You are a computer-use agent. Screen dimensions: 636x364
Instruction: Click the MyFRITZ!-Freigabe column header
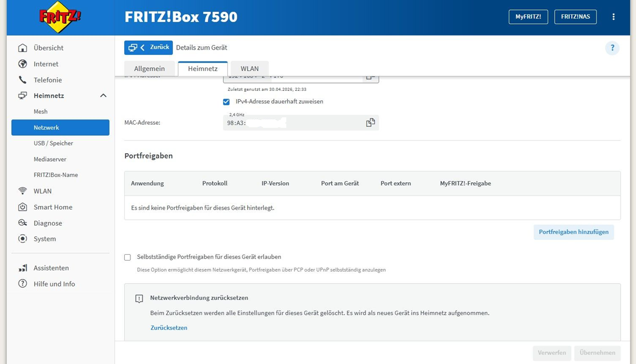pos(465,183)
